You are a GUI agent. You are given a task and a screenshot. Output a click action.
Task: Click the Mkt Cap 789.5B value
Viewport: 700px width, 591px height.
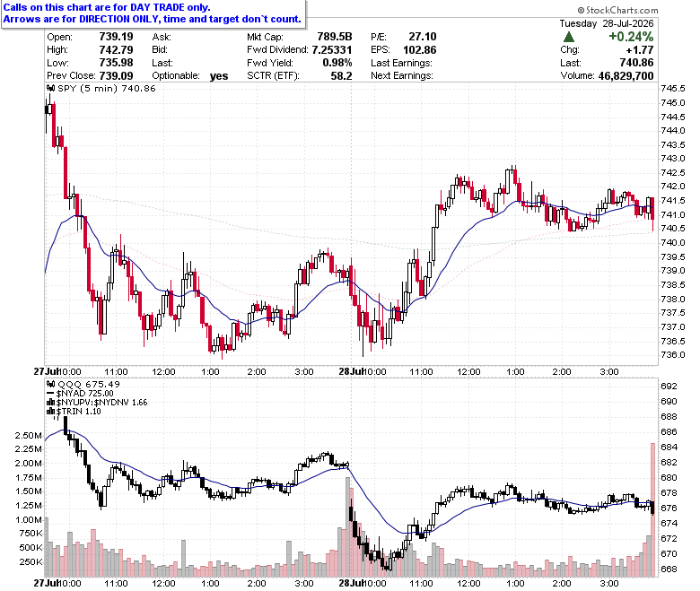coord(335,37)
